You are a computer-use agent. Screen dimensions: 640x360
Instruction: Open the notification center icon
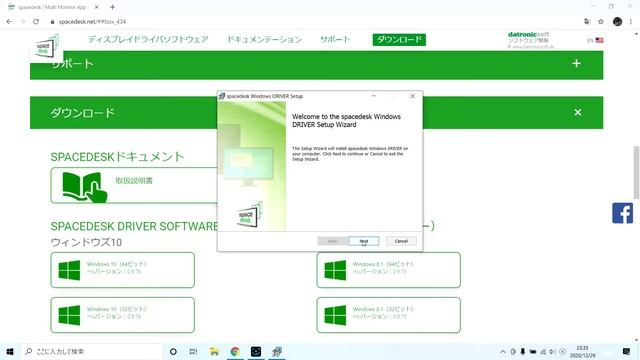627,351
